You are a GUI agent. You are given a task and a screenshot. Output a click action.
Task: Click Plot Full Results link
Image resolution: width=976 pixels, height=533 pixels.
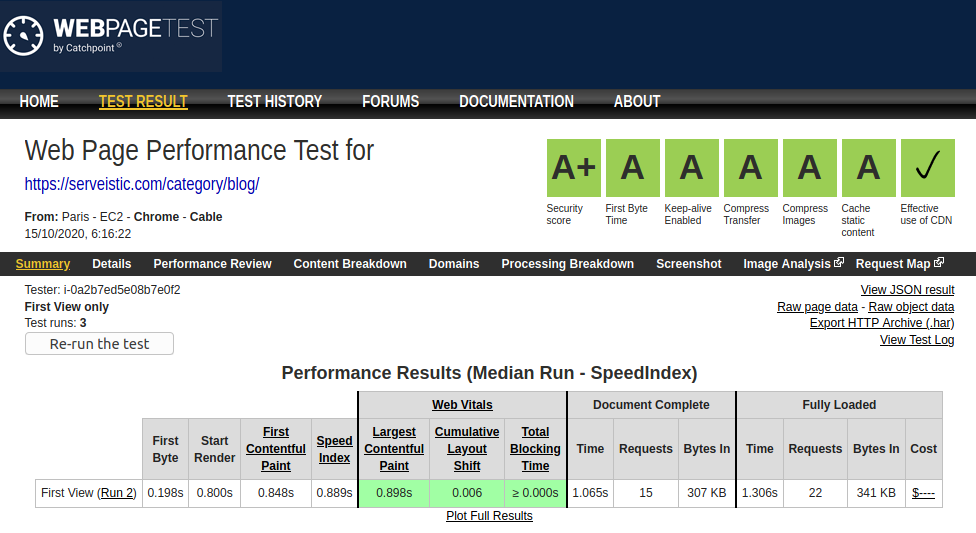point(489,516)
